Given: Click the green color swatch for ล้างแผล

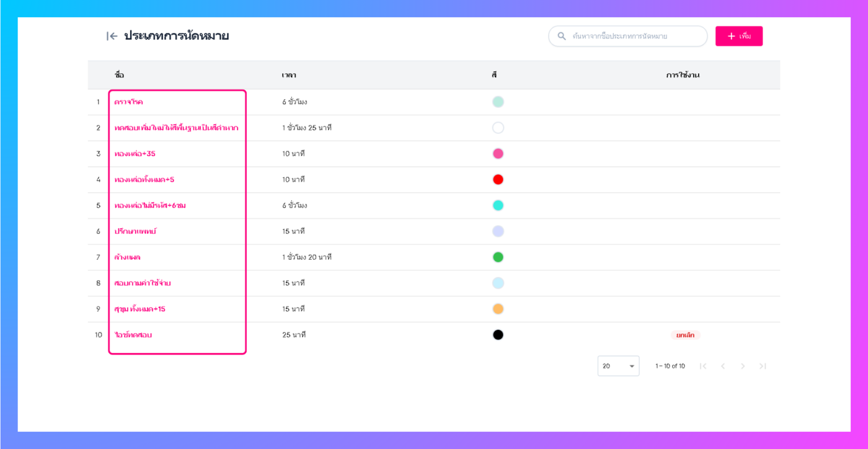Looking at the screenshot, I should pos(498,257).
